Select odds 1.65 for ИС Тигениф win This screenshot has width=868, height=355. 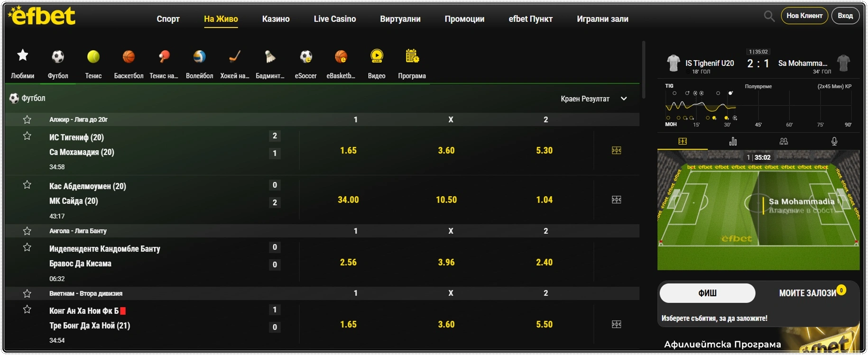[348, 150]
